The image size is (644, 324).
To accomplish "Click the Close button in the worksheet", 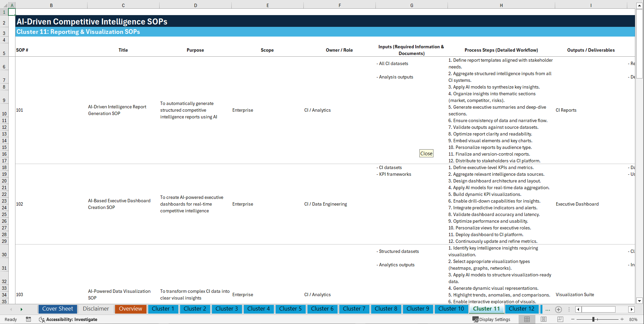I will click(426, 153).
